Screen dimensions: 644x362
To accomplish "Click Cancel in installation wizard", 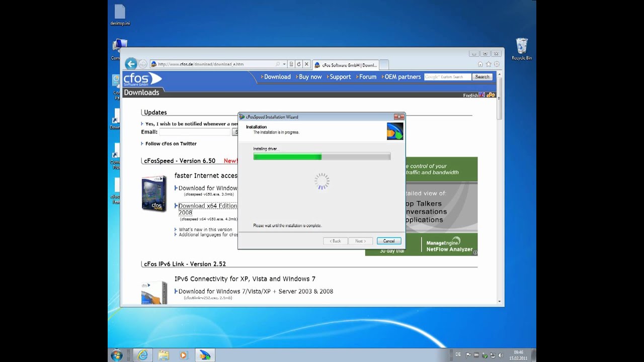I will click(389, 241).
